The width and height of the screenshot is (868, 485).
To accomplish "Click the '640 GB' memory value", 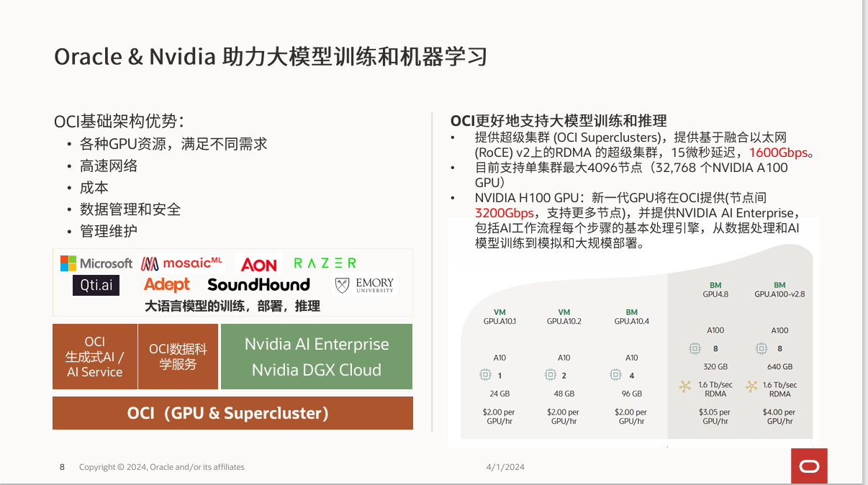I will 779,366.
